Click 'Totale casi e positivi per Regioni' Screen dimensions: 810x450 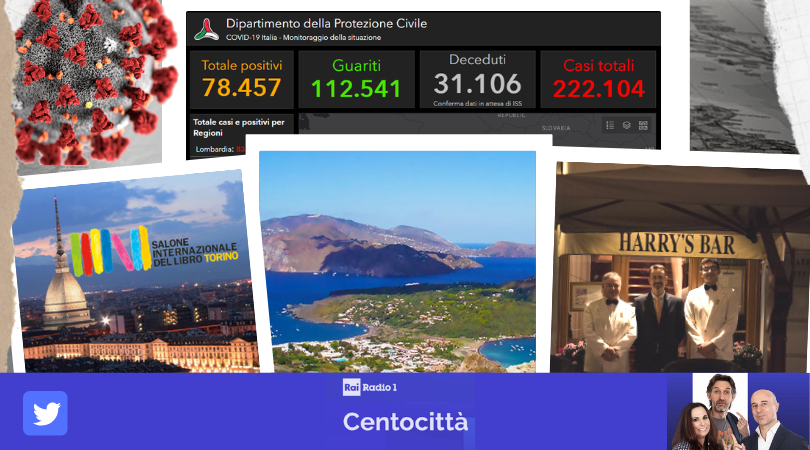tap(239, 127)
